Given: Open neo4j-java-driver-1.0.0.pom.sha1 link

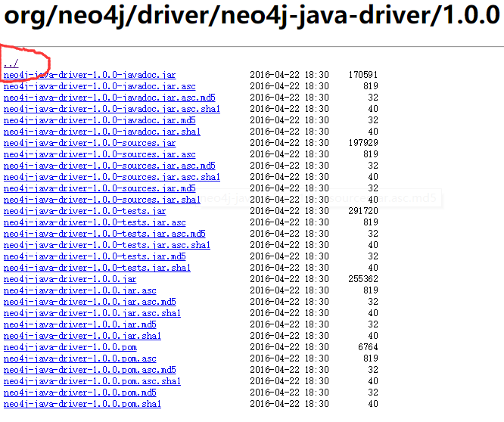Looking at the screenshot, I should 82,404.
